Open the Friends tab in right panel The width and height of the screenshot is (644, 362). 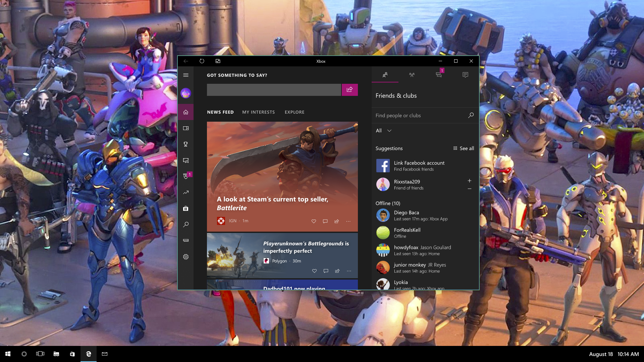(x=385, y=75)
